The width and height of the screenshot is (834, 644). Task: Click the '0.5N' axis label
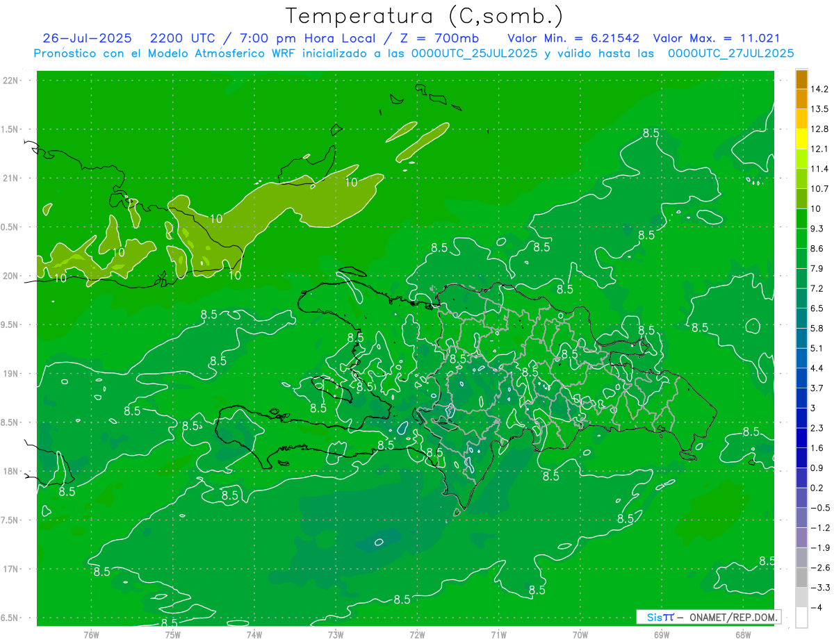tap(10, 227)
